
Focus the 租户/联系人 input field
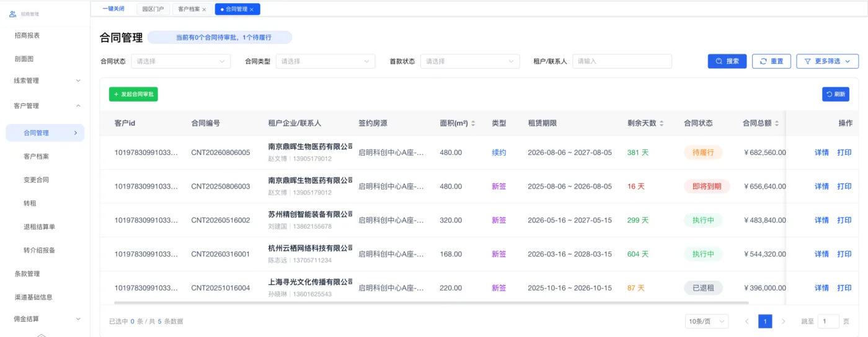pos(622,61)
